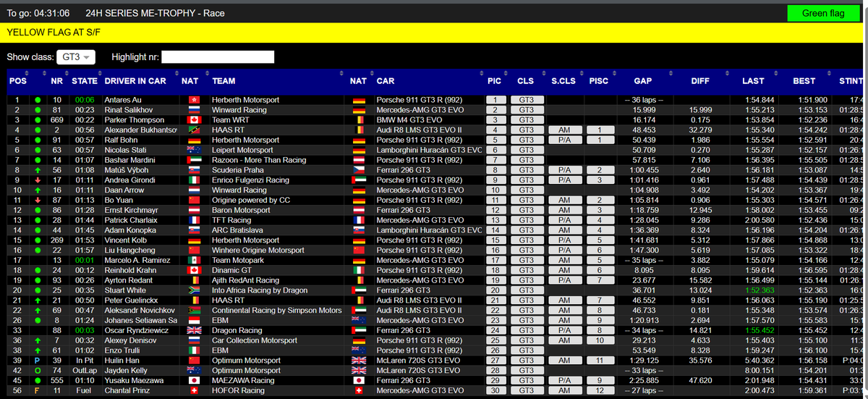
Task: Click the Highlight nr input field
Action: pyautogui.click(x=218, y=57)
